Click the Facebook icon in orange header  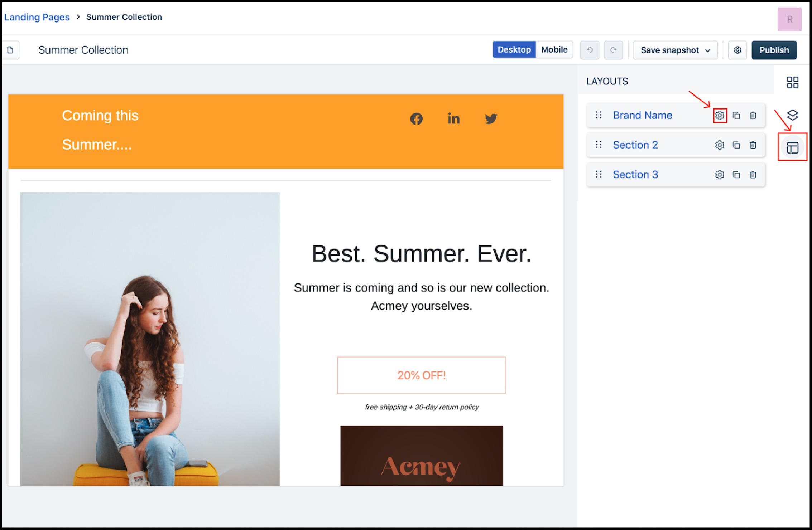[x=416, y=119]
